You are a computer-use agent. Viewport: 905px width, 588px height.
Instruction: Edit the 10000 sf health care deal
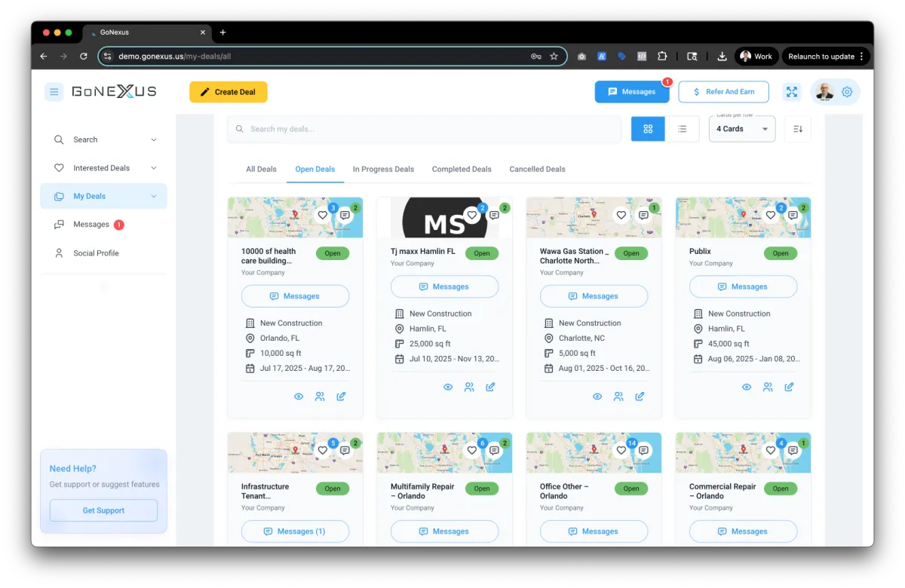pos(341,397)
